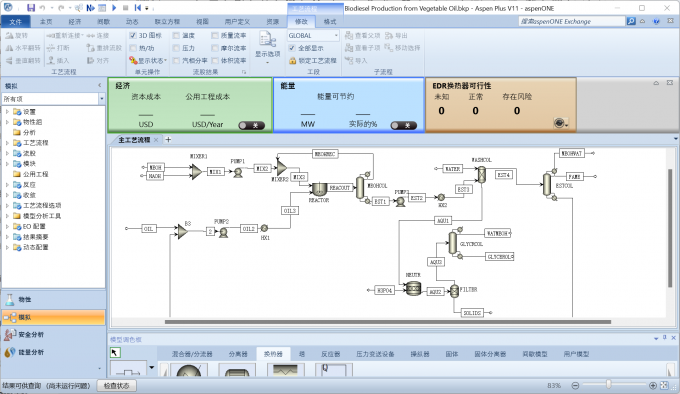Open the control panel icon in quick access toolbar
This screenshot has height=394, width=680.
click(x=102, y=8)
